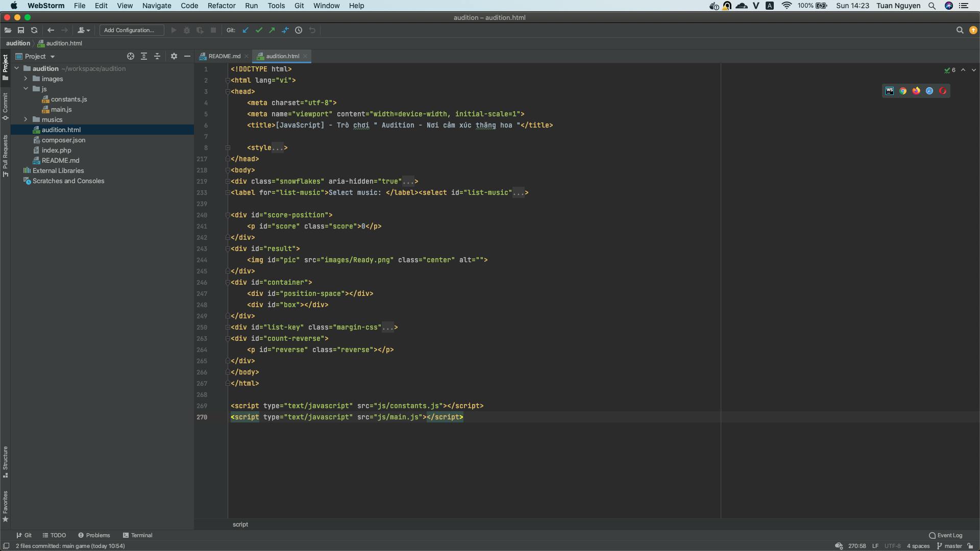Click Synchronize refresh icon in toolbar

tap(34, 30)
